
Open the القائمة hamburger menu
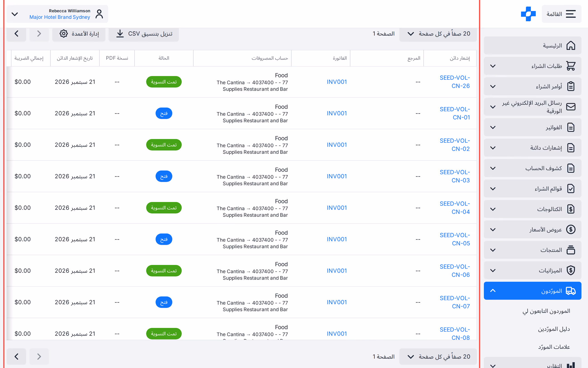pos(561,14)
